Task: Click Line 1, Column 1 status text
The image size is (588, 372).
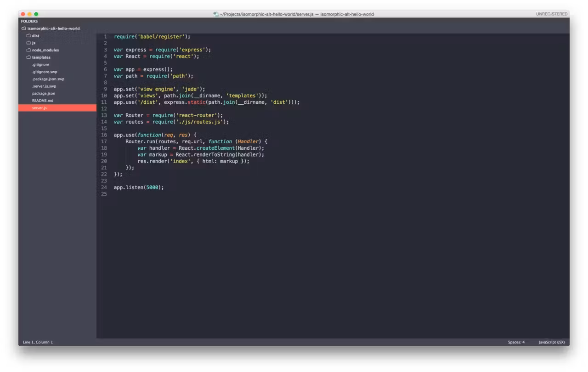Action: 38,342
